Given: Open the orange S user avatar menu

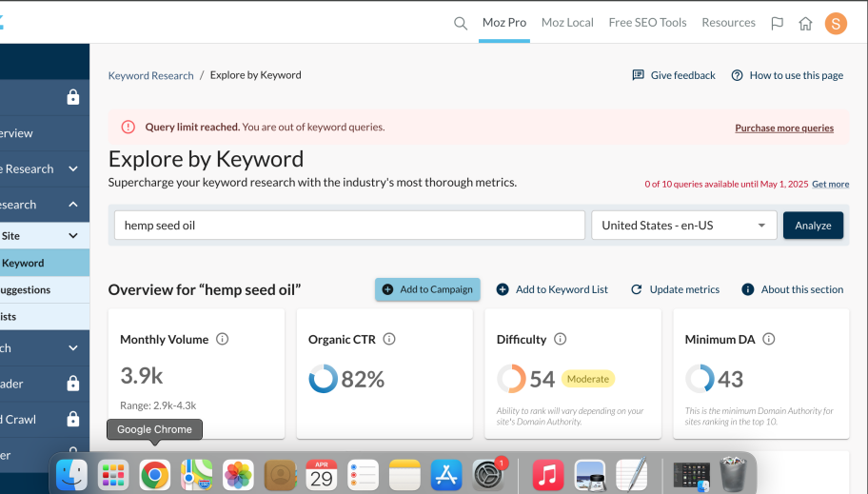Looking at the screenshot, I should pyautogui.click(x=836, y=23).
